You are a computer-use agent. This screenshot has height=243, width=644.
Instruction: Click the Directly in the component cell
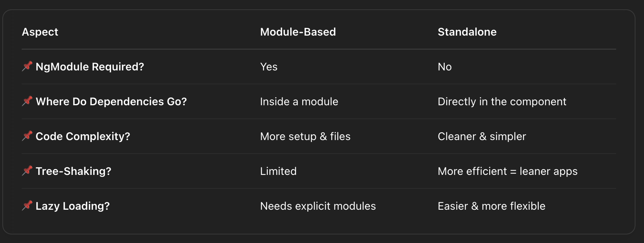click(x=502, y=101)
